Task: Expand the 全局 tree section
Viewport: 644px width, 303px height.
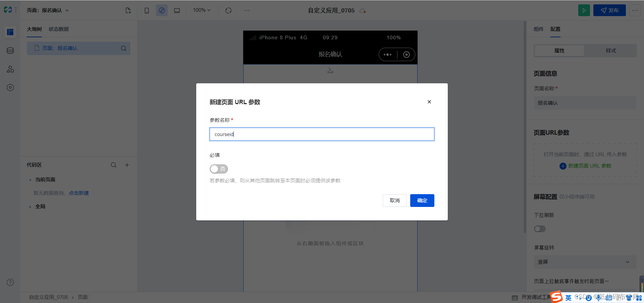Action: (30, 207)
